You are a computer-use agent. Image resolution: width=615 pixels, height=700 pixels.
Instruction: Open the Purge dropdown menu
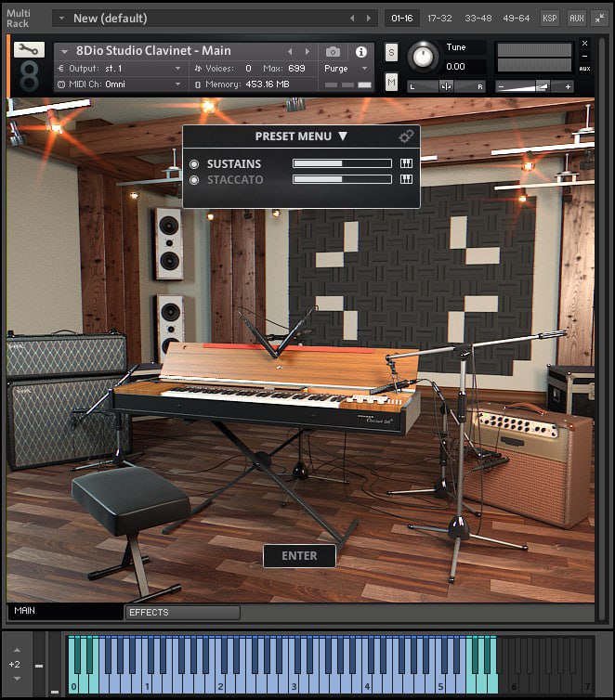(x=346, y=69)
